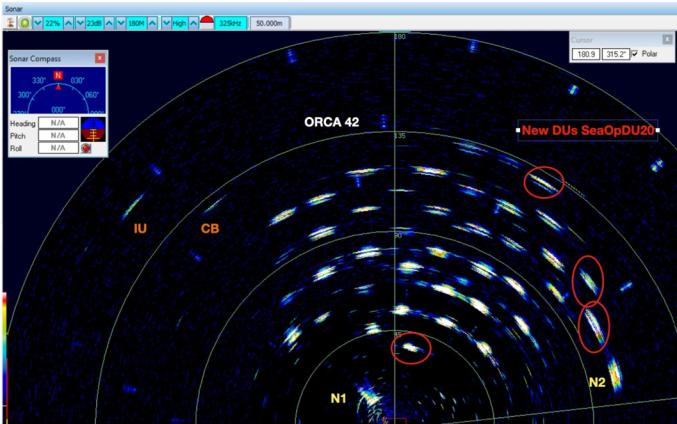Click the sonar head icon in the toolbar
The image size is (677, 424).
pos(10,23)
